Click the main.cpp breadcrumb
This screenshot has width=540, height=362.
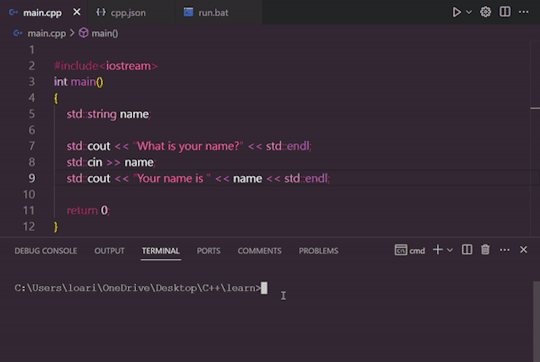click(46, 33)
